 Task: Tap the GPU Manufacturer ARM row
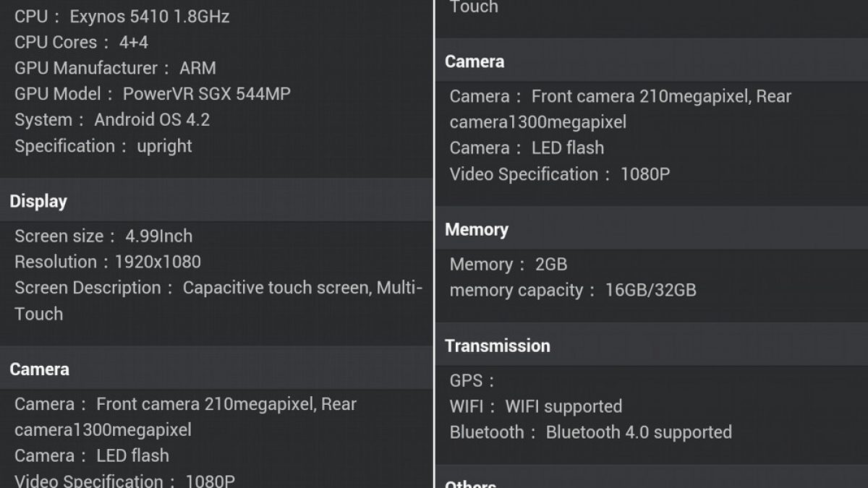[x=115, y=69]
